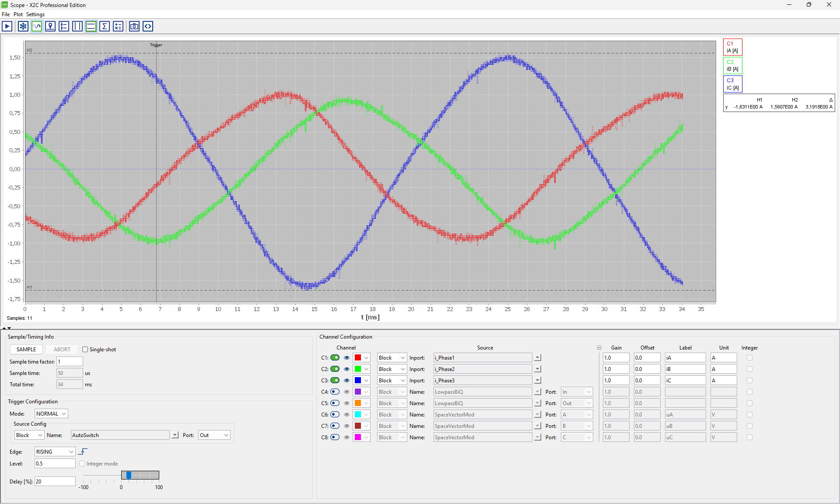Hide the C2 channel via eye icon

pos(347,369)
